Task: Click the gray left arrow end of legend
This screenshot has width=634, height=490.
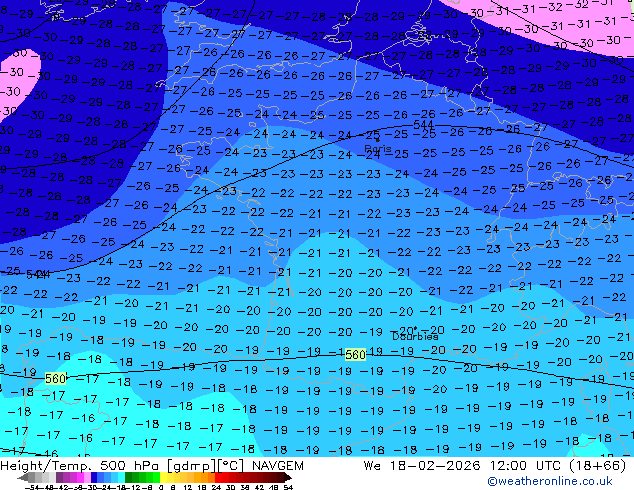Action: 23,478
